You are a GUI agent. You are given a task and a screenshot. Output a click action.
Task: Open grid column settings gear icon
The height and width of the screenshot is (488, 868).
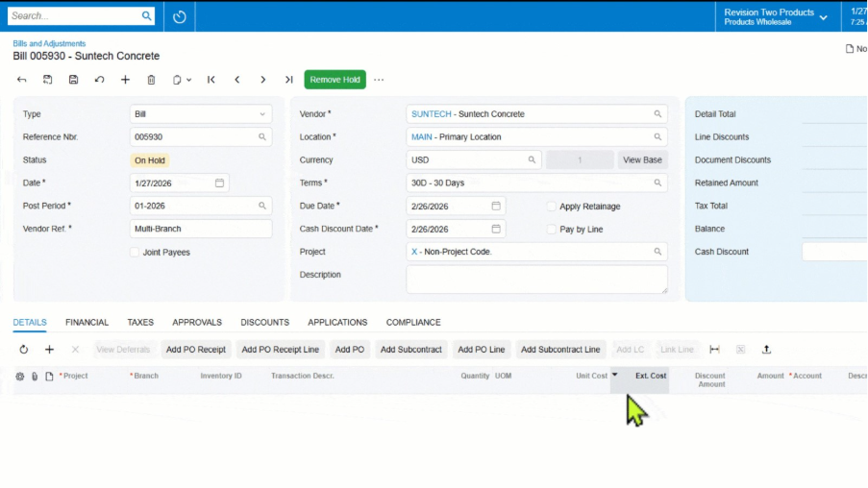(x=20, y=377)
